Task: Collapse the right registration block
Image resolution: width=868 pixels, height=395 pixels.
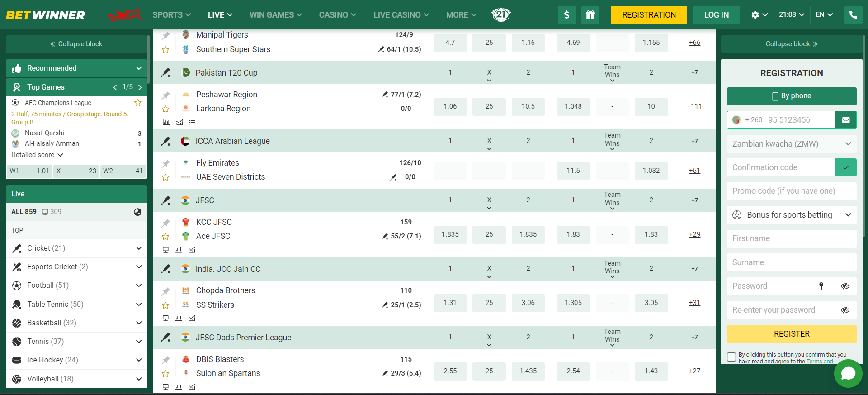Action: click(792, 44)
